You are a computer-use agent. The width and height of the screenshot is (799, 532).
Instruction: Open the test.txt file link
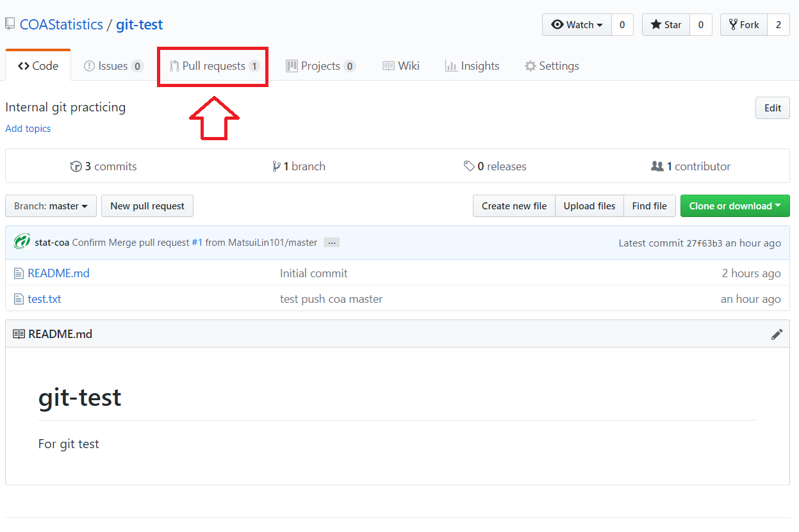44,299
